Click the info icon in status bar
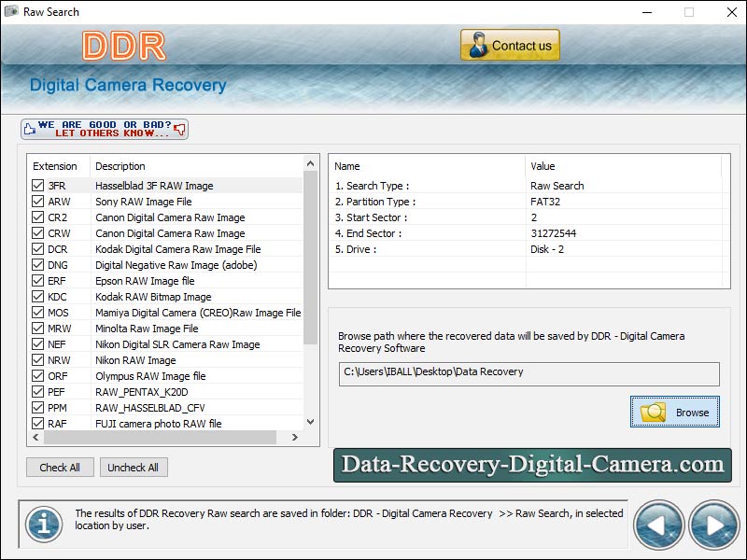Screen dimensions: 747x560 coord(44,525)
